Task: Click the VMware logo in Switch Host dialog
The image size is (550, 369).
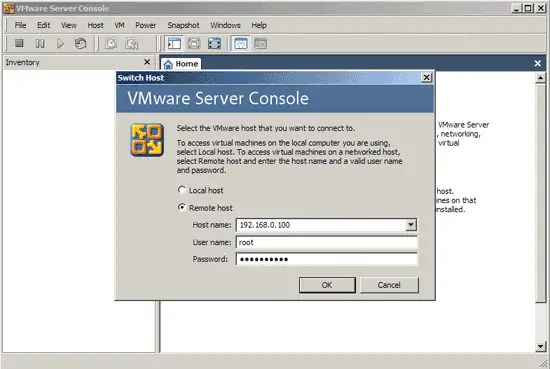Action: coord(147,140)
